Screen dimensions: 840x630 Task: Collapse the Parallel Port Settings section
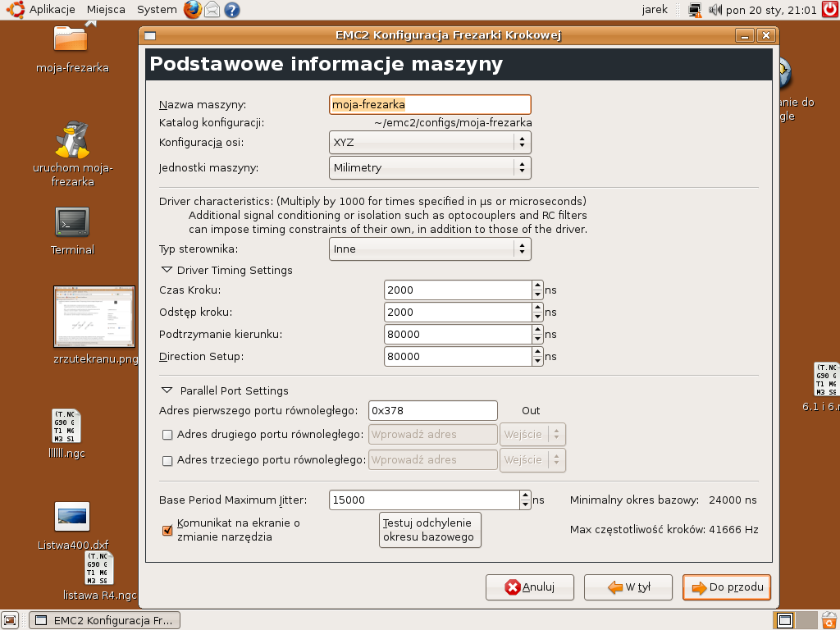pyautogui.click(x=167, y=390)
